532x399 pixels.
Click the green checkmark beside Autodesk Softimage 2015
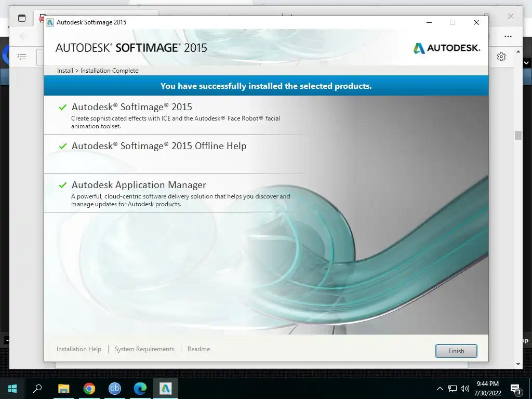click(63, 107)
